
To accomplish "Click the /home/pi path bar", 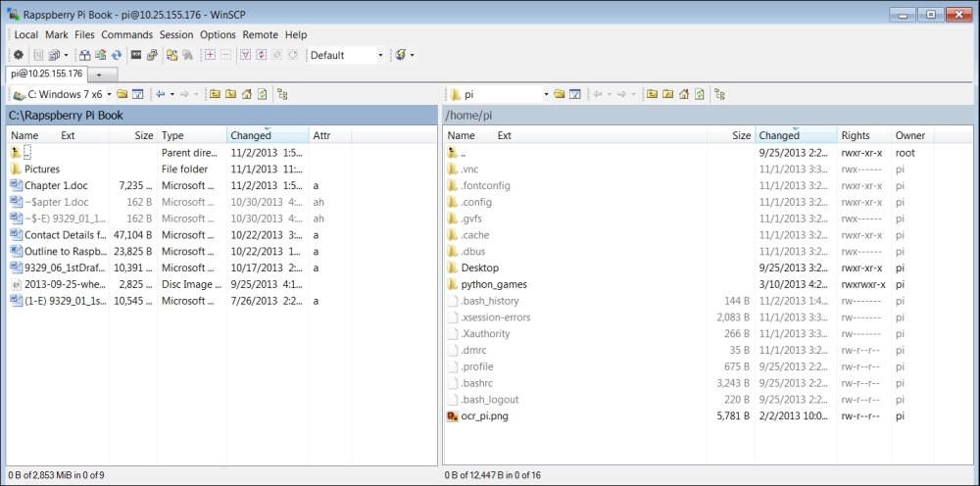I will (709, 115).
